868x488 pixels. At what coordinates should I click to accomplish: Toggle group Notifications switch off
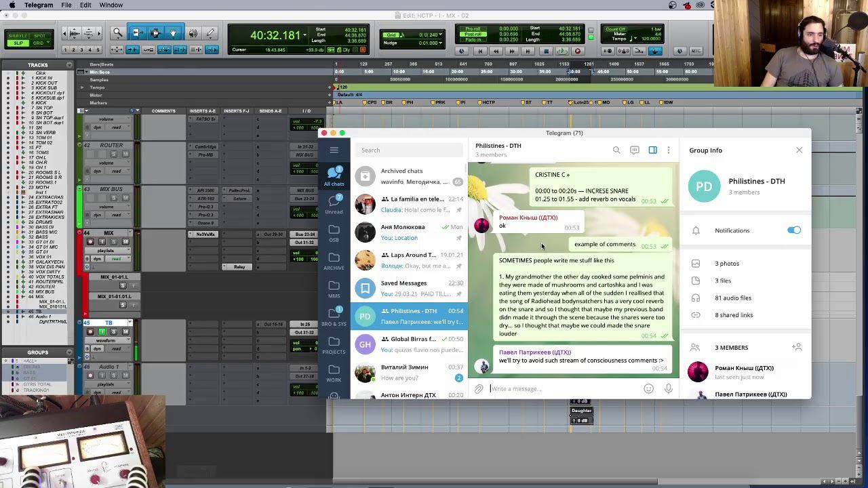pyautogui.click(x=794, y=230)
